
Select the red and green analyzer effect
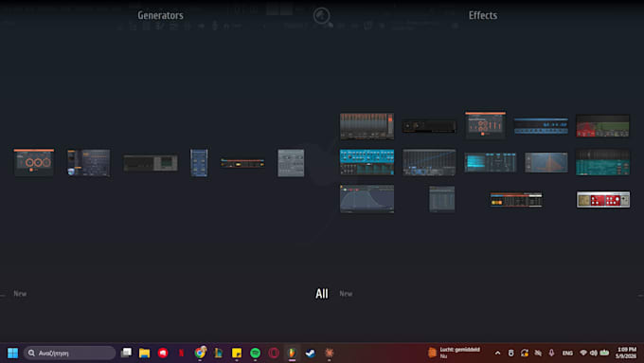tap(602, 126)
